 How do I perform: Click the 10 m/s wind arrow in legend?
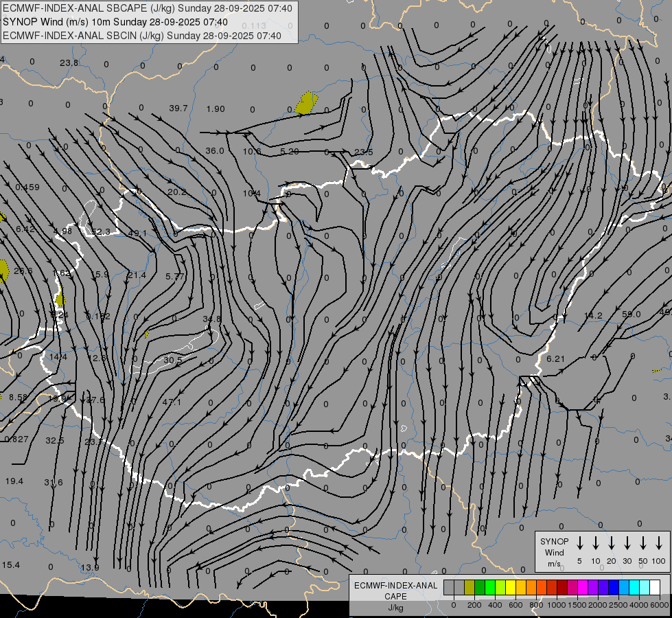[596, 543]
